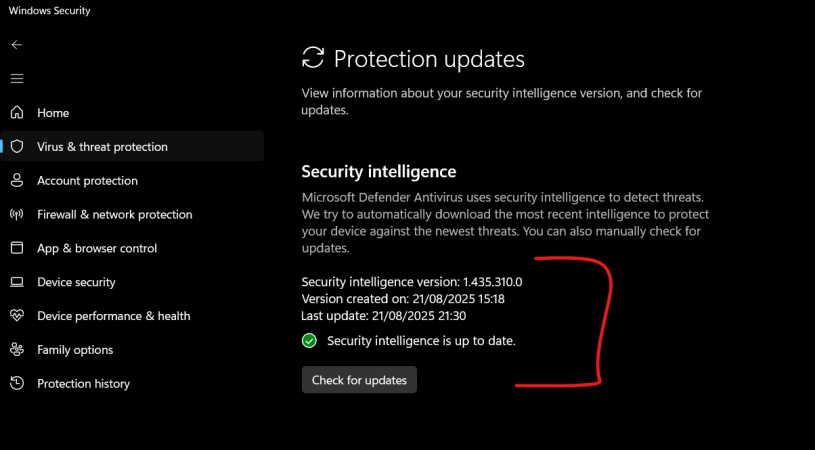Screen dimensions: 815x450
Task: Click the Windows Security window title
Action: tap(49, 11)
